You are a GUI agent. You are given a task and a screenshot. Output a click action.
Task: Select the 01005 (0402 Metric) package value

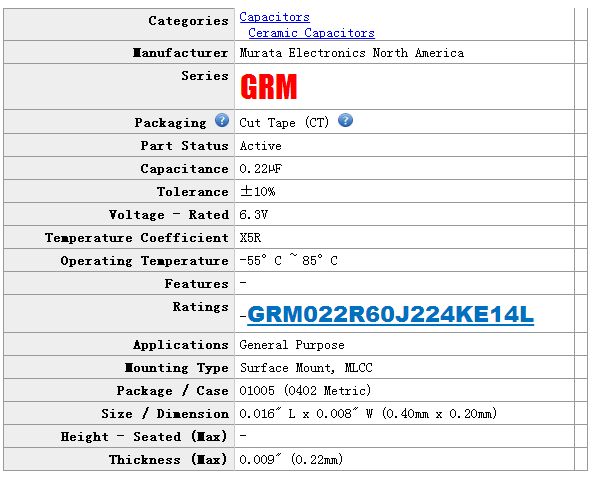305,391
